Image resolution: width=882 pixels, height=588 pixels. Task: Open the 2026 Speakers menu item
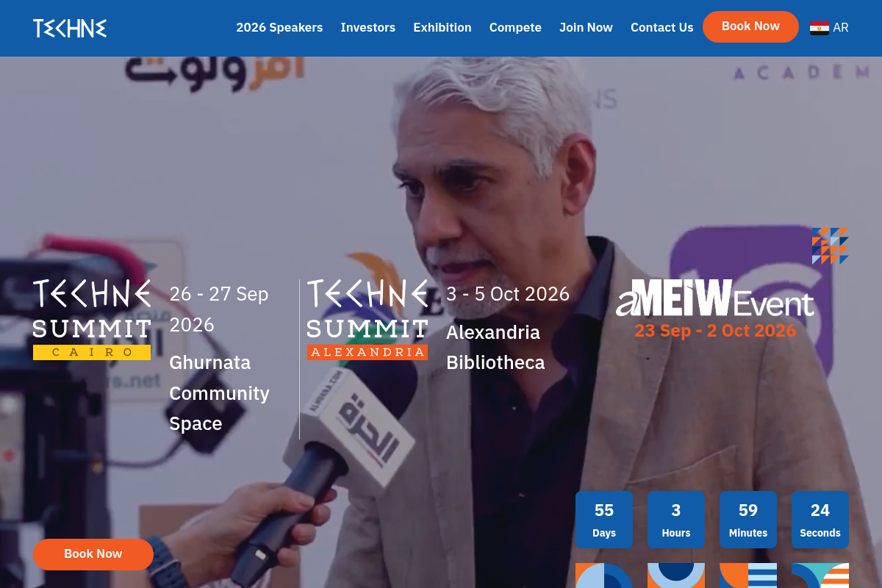[279, 27]
